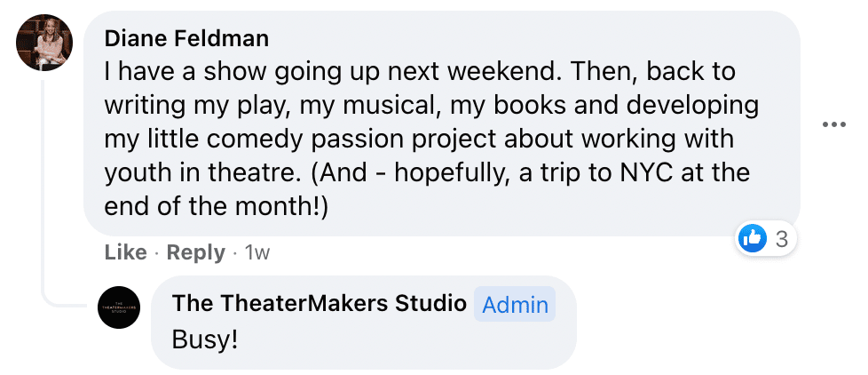View who reacted via the count 3

(x=781, y=238)
